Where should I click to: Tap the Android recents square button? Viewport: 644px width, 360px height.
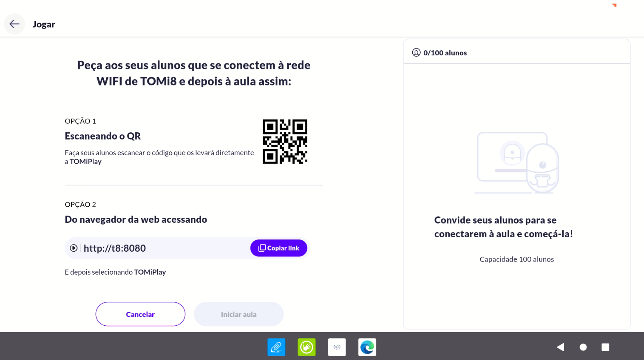tap(605, 347)
